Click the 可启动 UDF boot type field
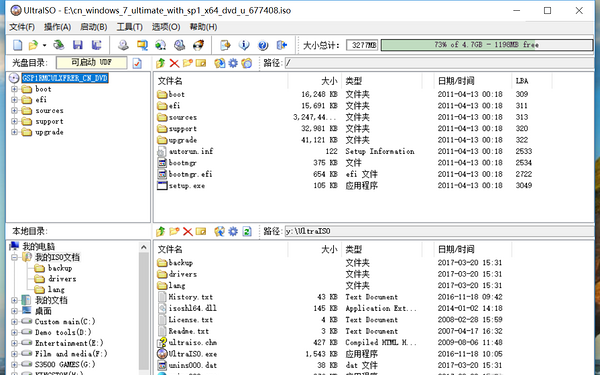 (x=91, y=63)
